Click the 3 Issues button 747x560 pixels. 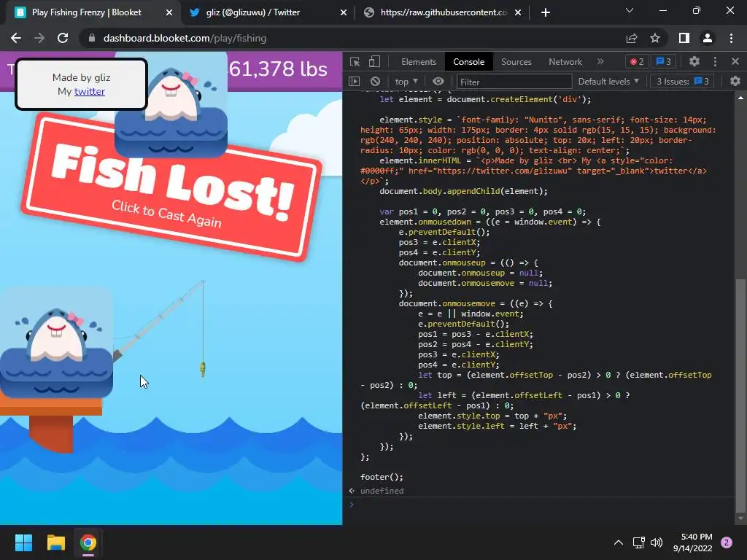click(683, 82)
